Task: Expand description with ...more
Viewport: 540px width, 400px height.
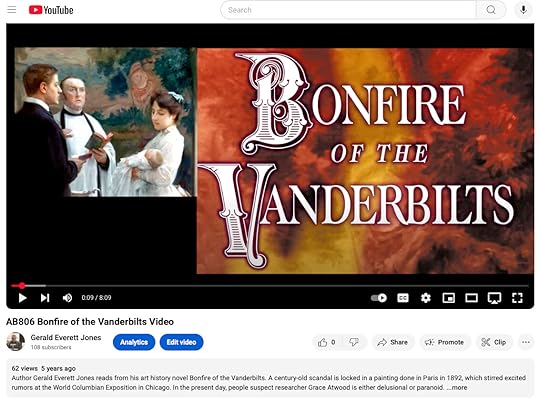Action: point(457,387)
